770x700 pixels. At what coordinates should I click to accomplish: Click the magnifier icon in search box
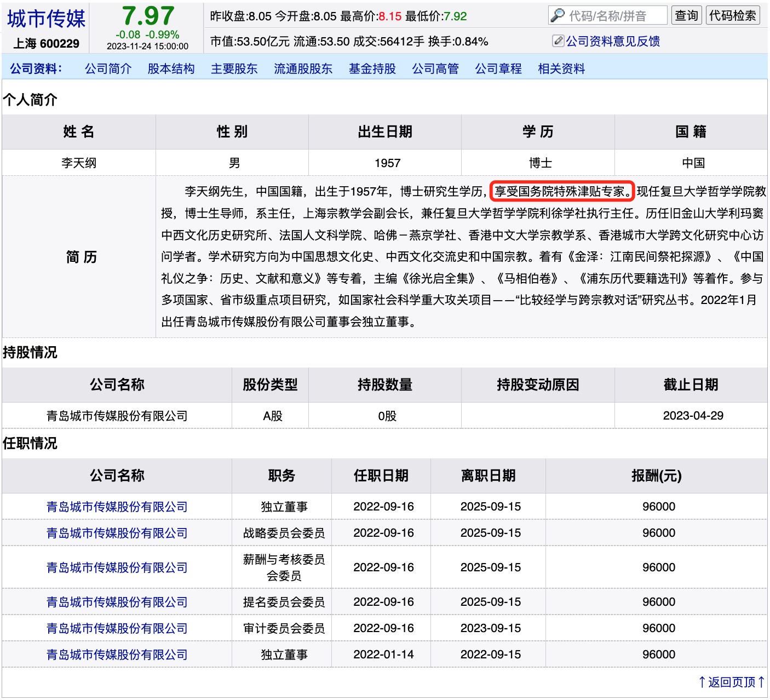558,15
